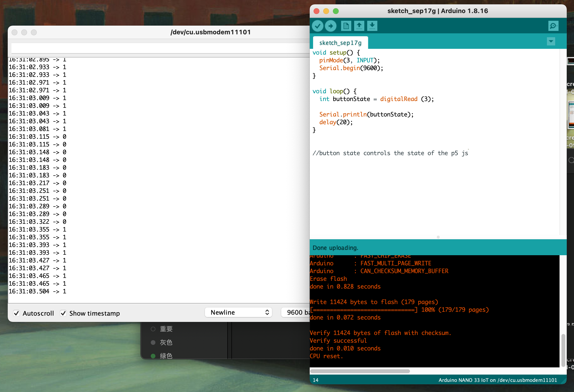Viewport: 574px width, 392px height.
Task: Select the 绿色 green tag in background window
Action: (162, 356)
